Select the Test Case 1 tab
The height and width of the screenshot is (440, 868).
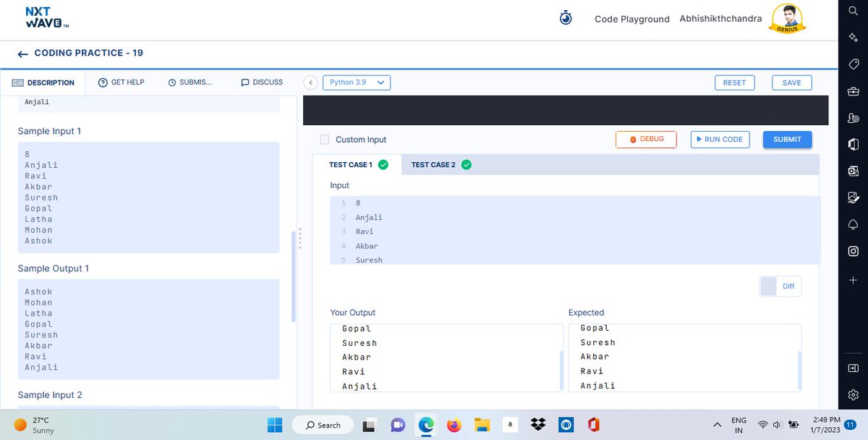tap(357, 165)
